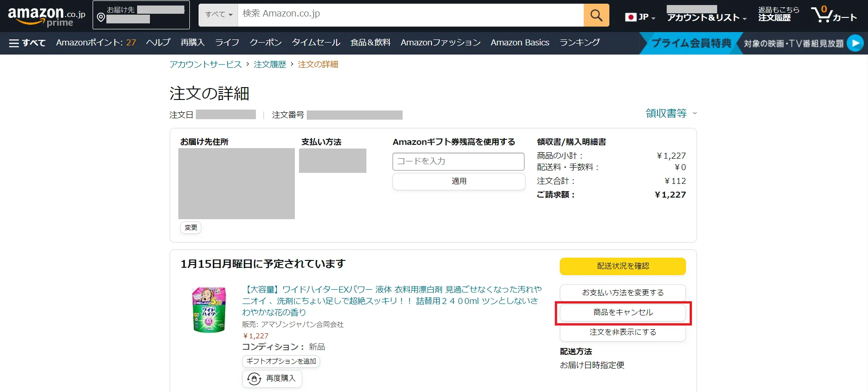This screenshot has width=868, height=392.
Task: Click the Amazon.co.jp prime logo
Action: click(x=46, y=16)
